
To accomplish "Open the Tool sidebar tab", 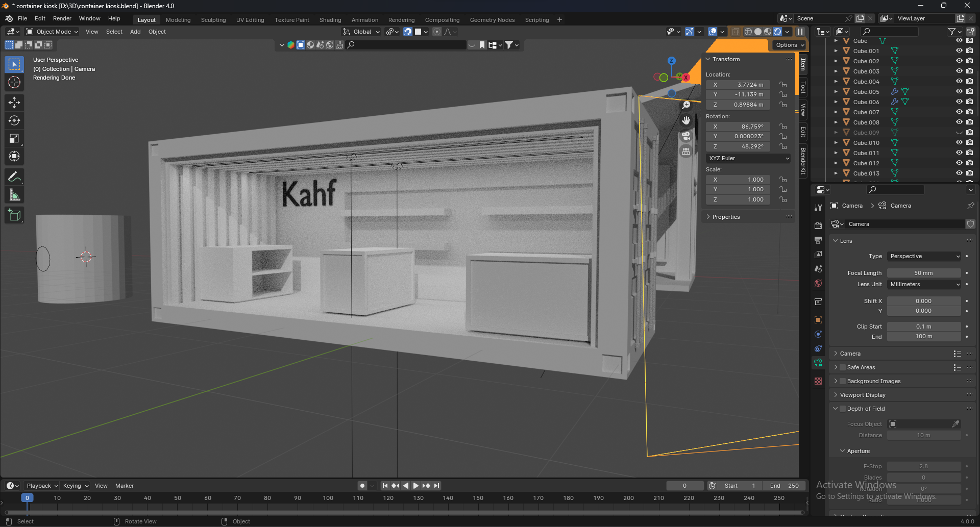I will [803, 88].
